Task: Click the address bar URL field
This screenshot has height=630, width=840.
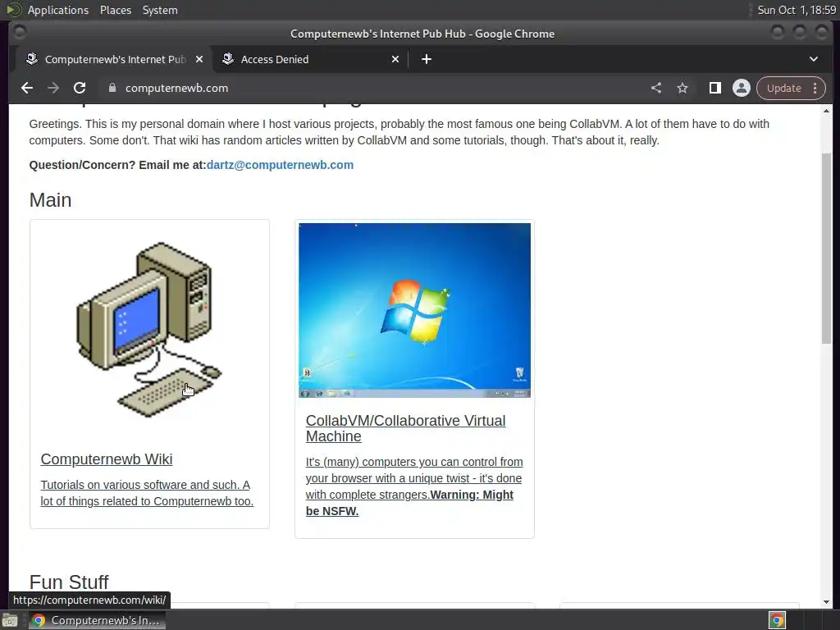Action: tap(375, 88)
